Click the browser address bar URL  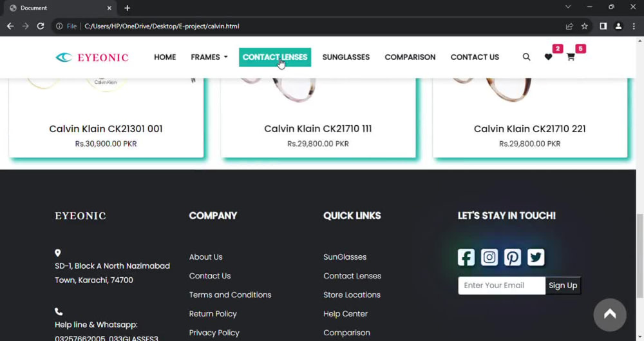pyautogui.click(x=162, y=26)
